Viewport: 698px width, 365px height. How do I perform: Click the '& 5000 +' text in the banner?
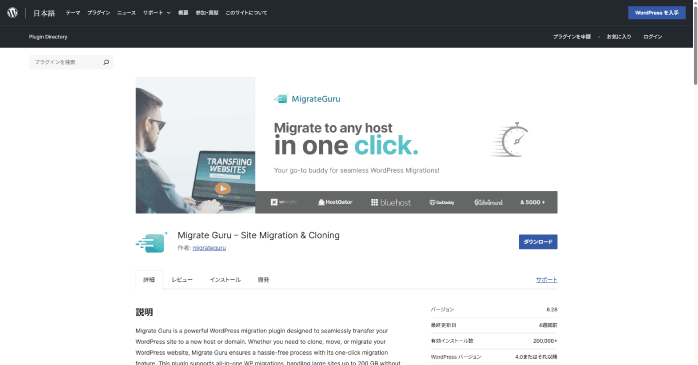(x=532, y=202)
